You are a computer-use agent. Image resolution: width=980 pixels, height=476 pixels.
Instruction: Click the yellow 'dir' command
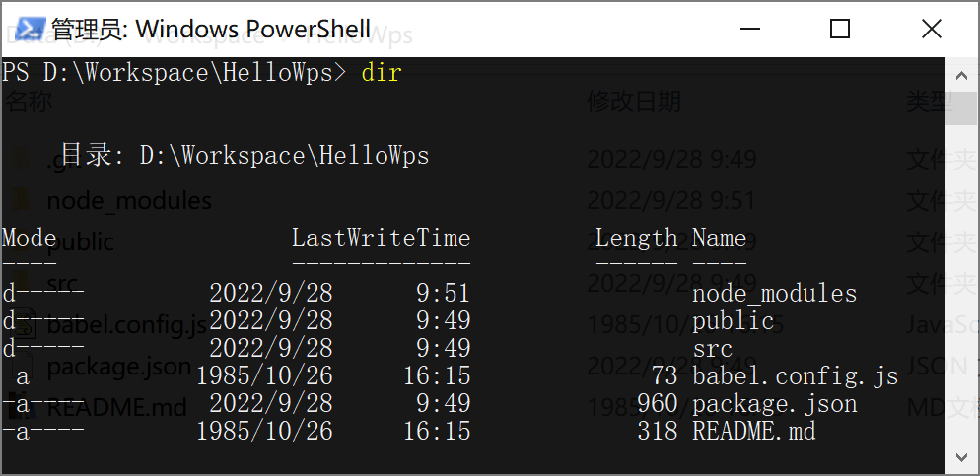pyautogui.click(x=382, y=73)
